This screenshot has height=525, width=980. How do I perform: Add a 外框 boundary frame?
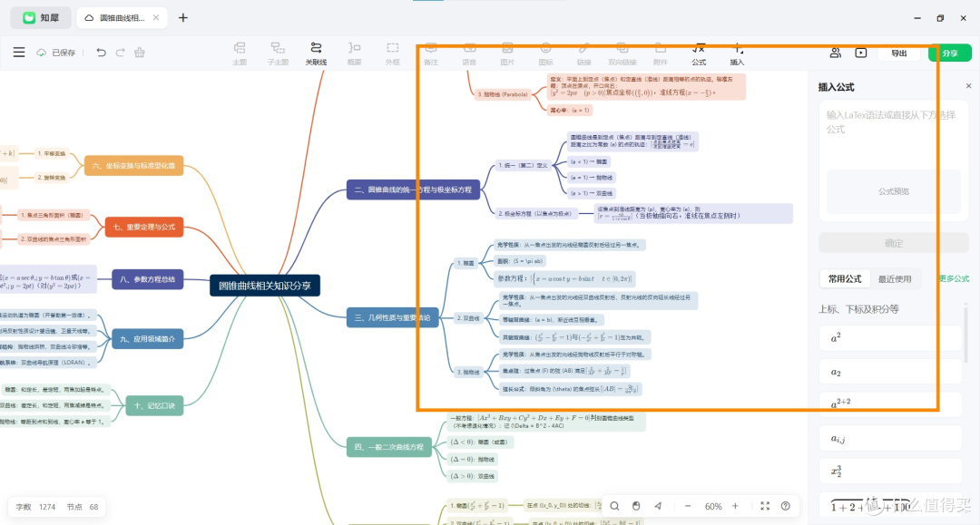[x=393, y=53]
